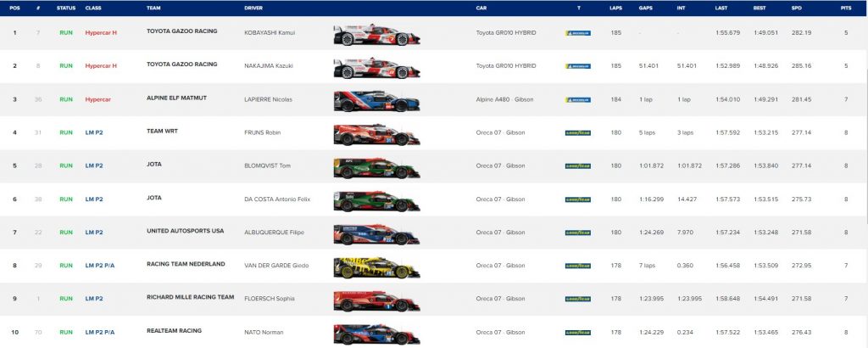
Task: Sort by CLASS column header
Action: (93, 8)
